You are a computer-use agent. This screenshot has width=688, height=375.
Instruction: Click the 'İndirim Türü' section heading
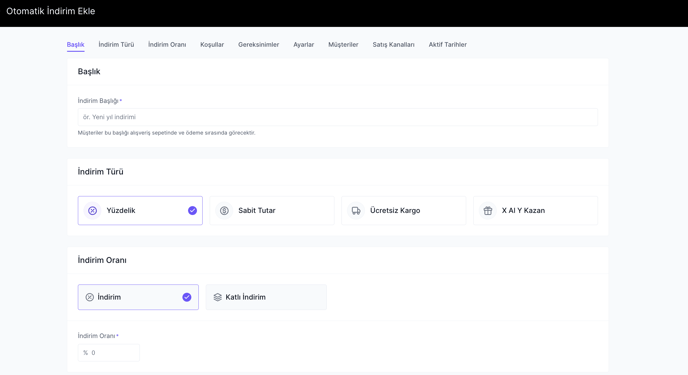[100, 171]
